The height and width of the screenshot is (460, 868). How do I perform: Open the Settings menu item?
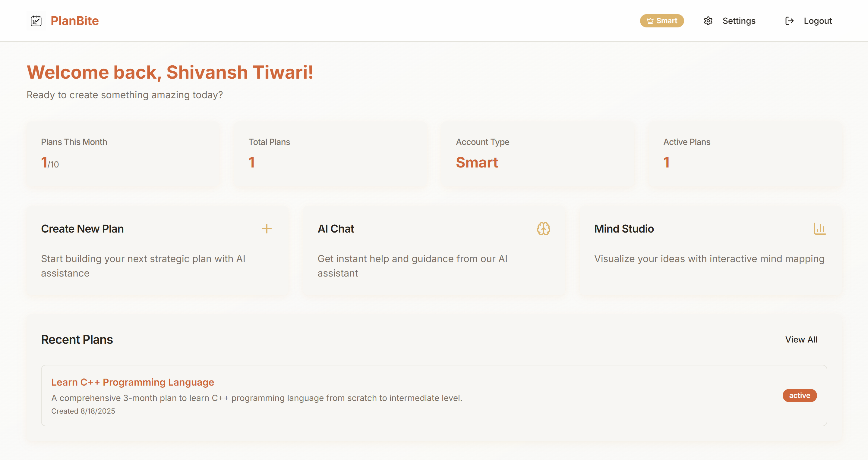click(739, 21)
